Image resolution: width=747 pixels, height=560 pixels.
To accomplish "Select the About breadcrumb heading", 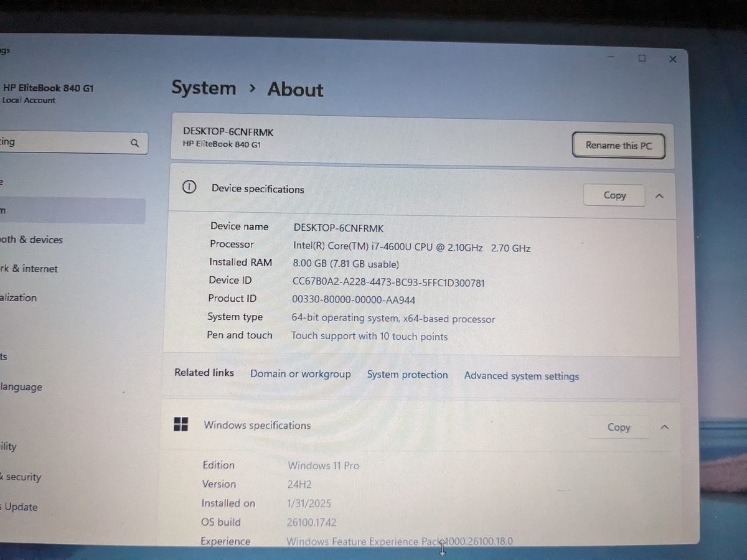I will click(x=295, y=90).
